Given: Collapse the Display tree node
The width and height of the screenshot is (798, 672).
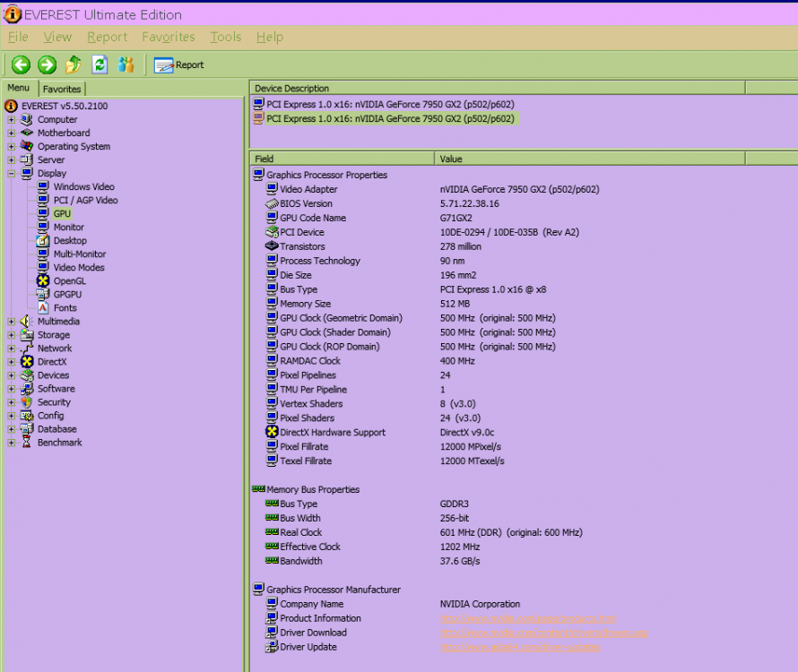Looking at the screenshot, I should coord(12,174).
